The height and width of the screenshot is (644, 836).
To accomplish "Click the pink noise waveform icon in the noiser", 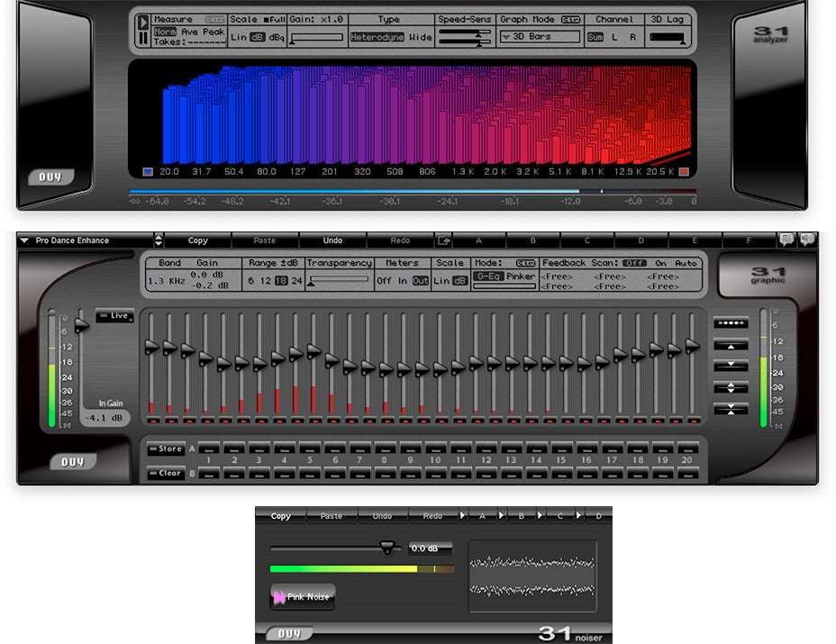I will (x=277, y=595).
